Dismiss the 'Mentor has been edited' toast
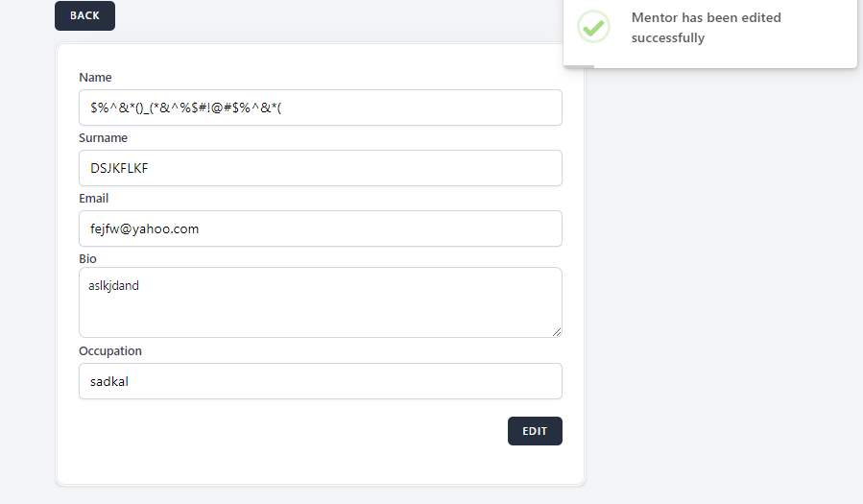 pyautogui.click(x=710, y=29)
